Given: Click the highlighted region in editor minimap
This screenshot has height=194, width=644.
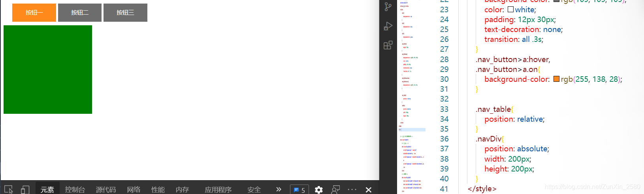Looking at the screenshot, I should pyautogui.click(x=412, y=130).
